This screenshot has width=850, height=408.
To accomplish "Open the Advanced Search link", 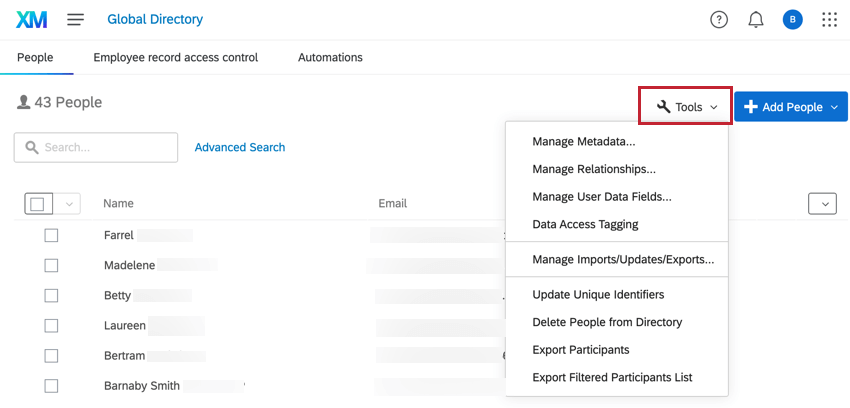I will (240, 147).
